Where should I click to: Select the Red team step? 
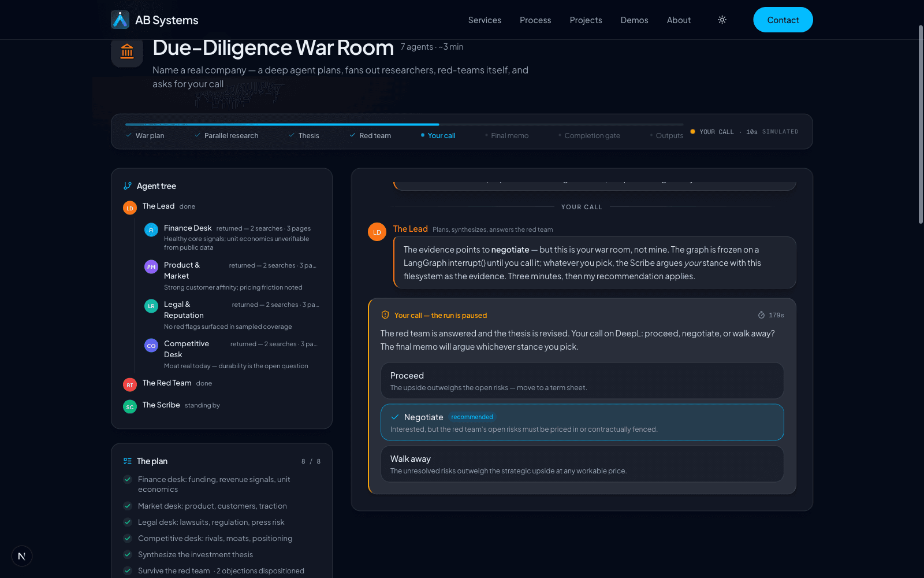[x=370, y=136]
